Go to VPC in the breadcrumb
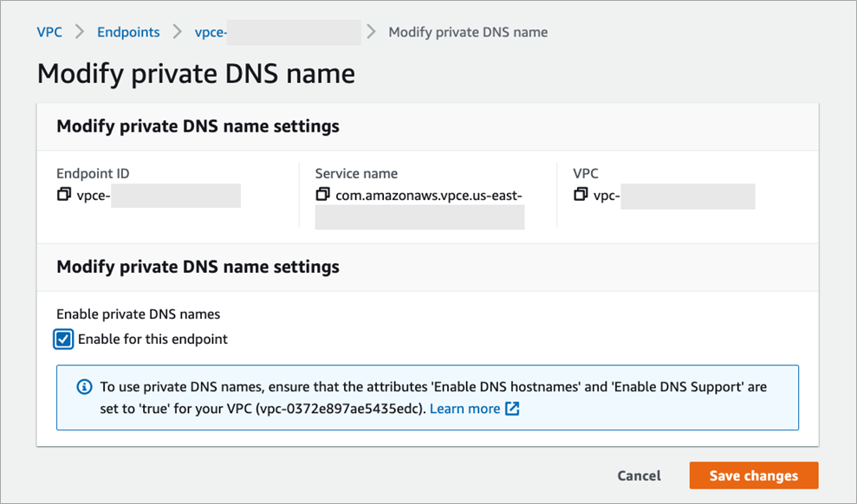 [x=49, y=32]
